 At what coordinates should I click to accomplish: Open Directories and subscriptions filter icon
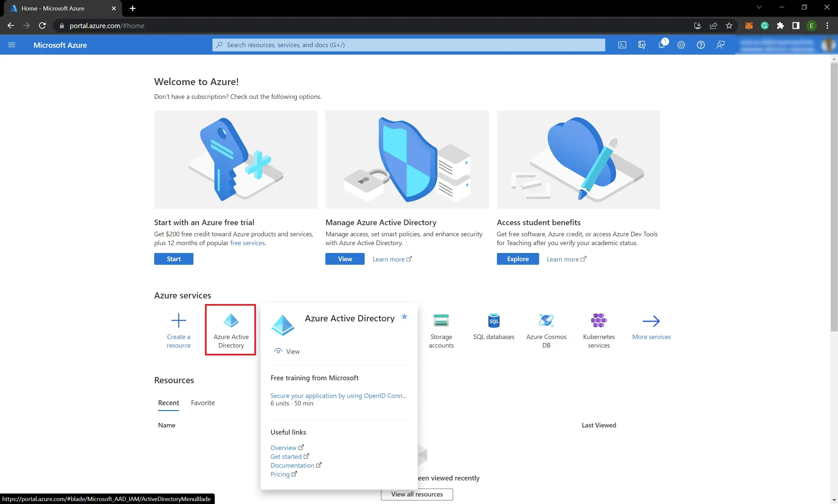click(642, 45)
